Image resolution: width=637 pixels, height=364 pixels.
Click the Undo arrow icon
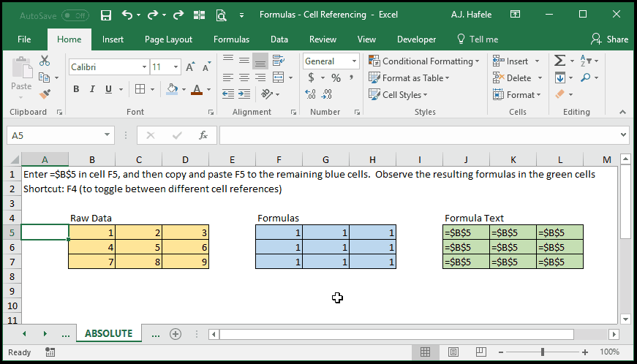pos(127,15)
